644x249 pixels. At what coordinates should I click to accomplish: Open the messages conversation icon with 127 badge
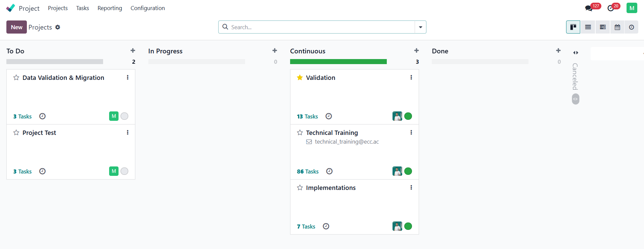click(589, 8)
